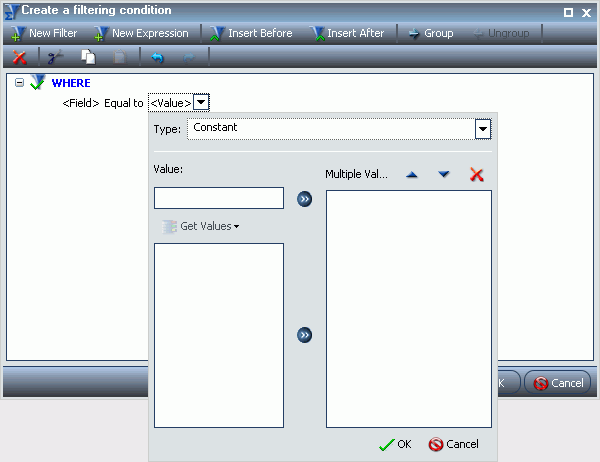Click the Group toolbar button
This screenshot has height=462, width=600.
(431, 33)
